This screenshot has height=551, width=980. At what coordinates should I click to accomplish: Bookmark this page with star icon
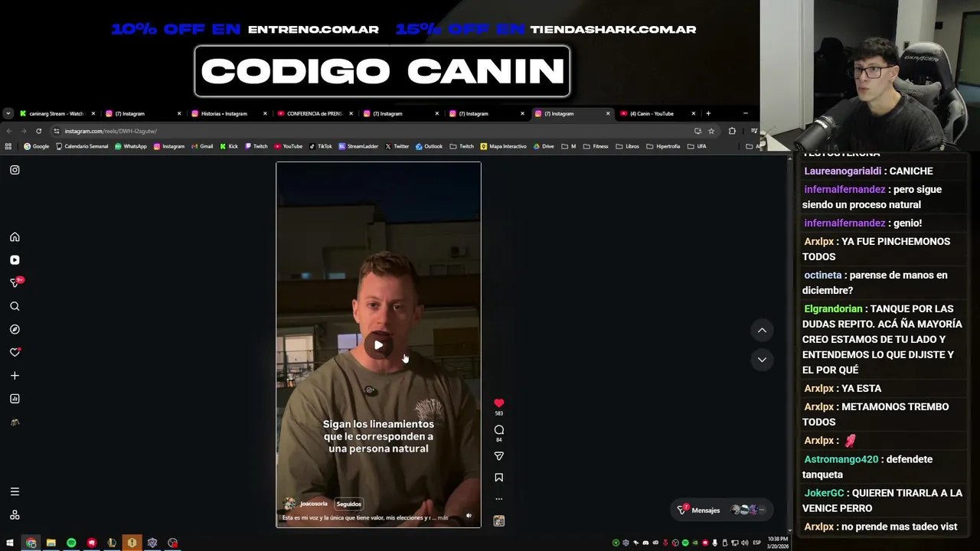[711, 131]
